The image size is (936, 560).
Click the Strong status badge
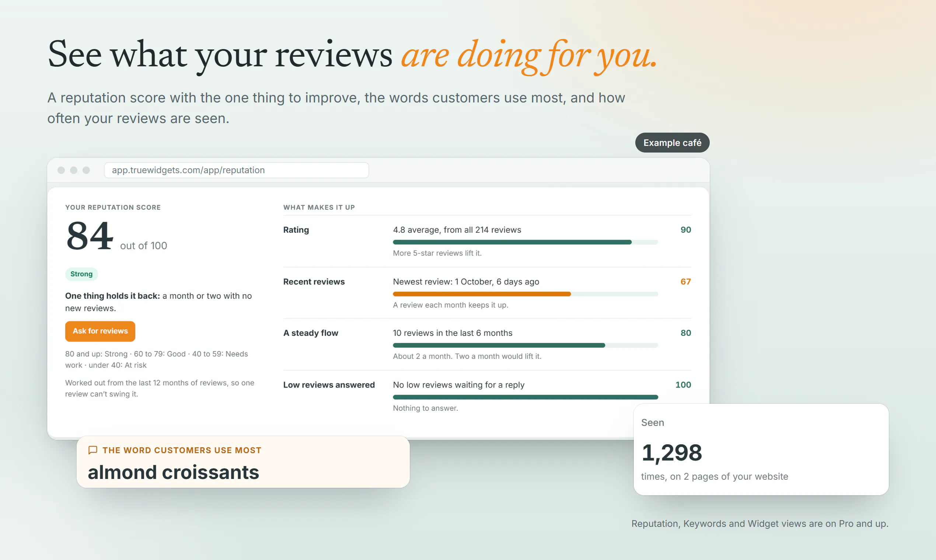coord(81,274)
